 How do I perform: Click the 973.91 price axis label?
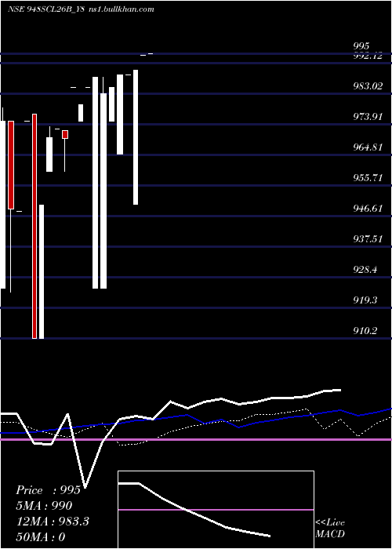(x=368, y=117)
